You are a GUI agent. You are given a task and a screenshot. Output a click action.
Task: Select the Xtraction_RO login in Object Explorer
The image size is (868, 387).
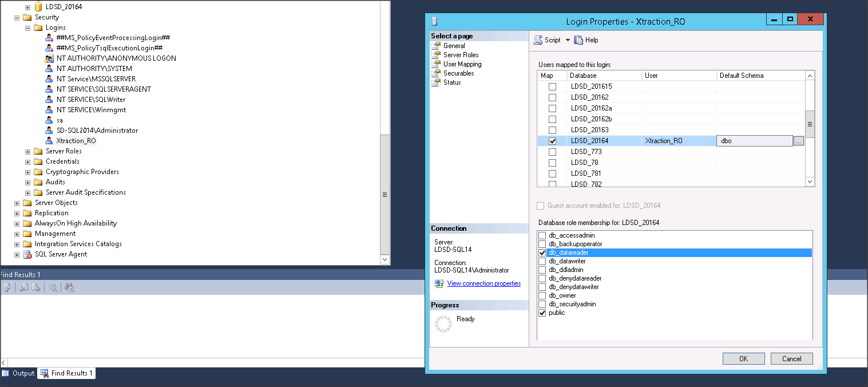76,140
